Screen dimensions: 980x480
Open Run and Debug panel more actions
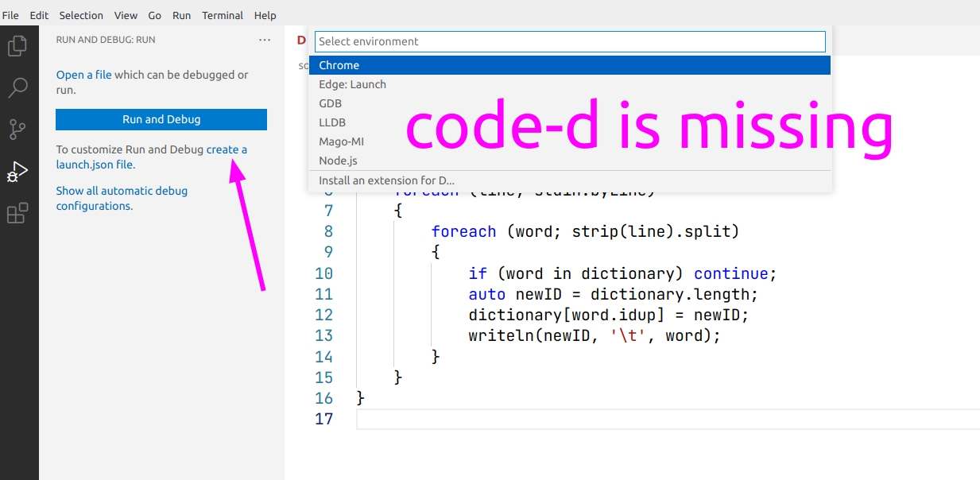[265, 40]
